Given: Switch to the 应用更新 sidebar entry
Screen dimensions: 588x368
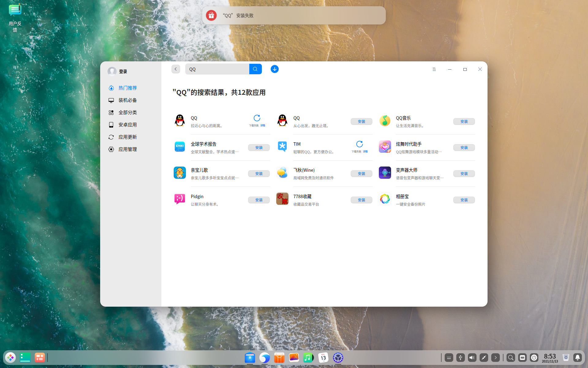Looking at the screenshot, I should (127, 137).
